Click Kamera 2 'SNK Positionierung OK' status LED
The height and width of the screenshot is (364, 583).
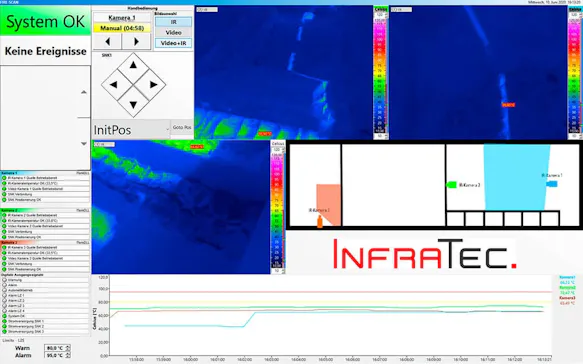pos(4,237)
